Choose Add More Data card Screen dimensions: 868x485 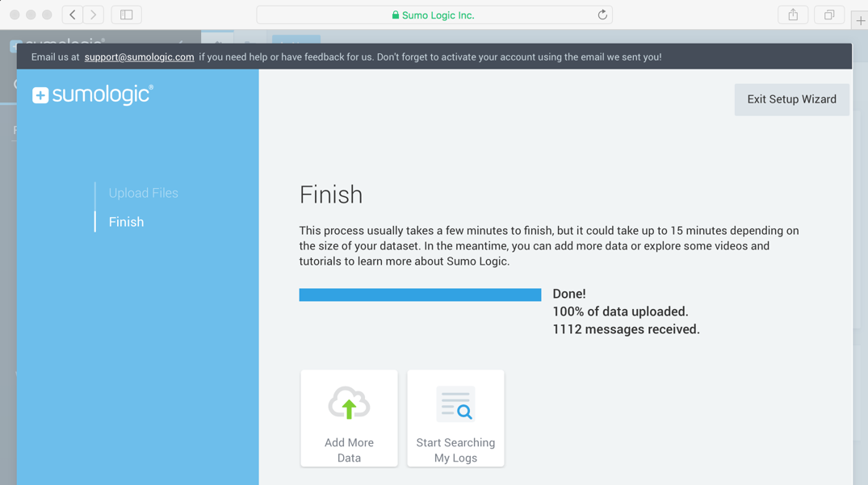tap(349, 419)
